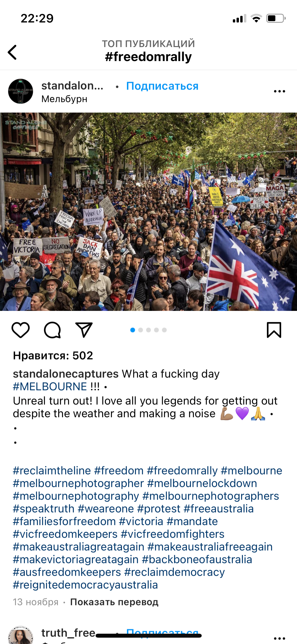Open the #reclaimtheline hashtag
This screenshot has height=644, width=297.
coord(52,471)
